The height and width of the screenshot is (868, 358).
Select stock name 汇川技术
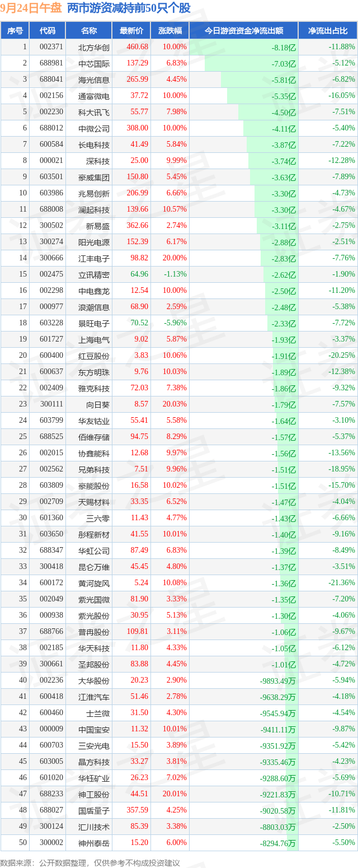(x=95, y=827)
